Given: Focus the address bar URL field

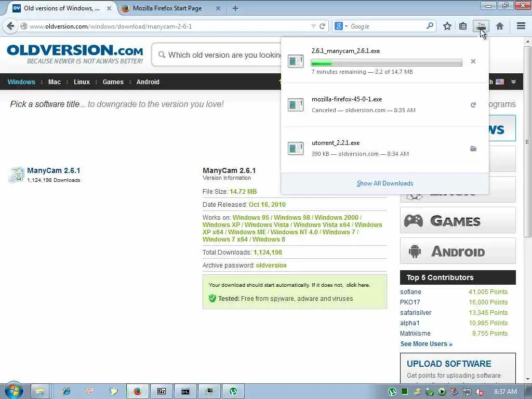Looking at the screenshot, I should click(x=166, y=26).
